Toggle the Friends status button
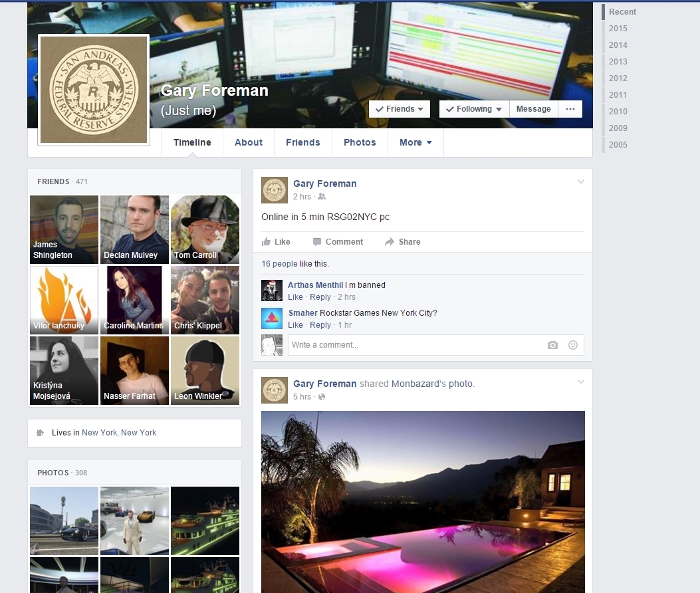 pos(400,109)
